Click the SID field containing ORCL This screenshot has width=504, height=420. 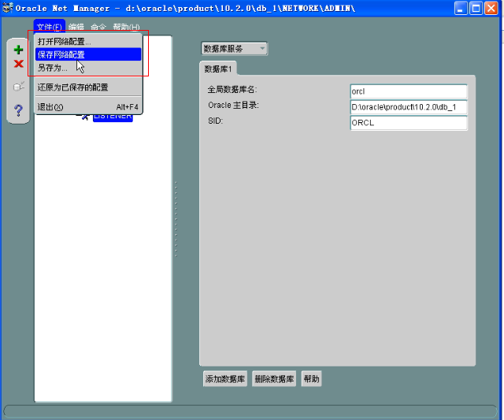click(x=409, y=123)
